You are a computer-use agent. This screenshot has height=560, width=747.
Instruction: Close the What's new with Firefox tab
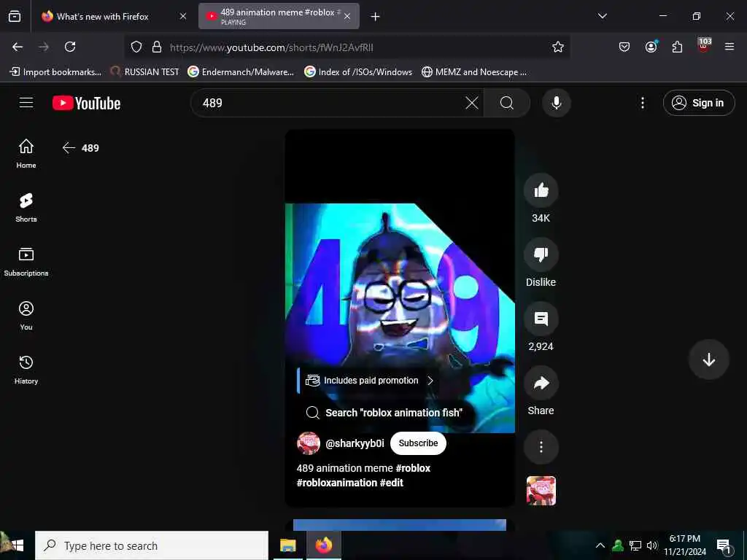click(x=183, y=16)
